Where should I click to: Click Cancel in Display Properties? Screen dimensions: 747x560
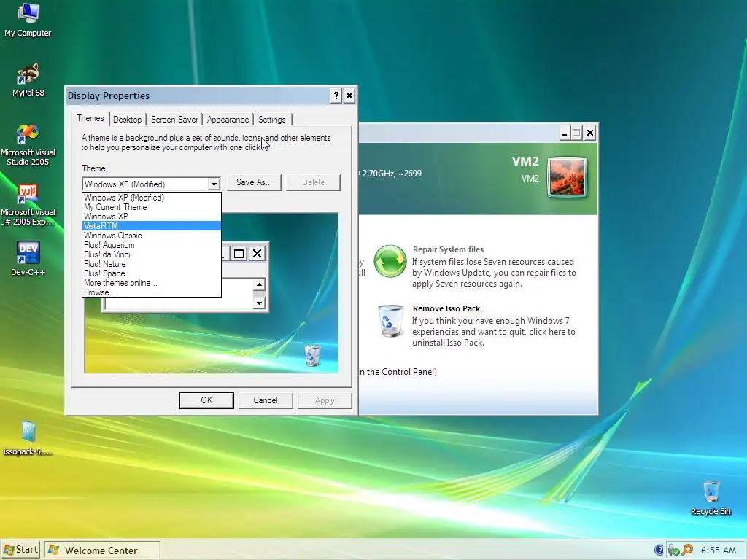(266, 400)
